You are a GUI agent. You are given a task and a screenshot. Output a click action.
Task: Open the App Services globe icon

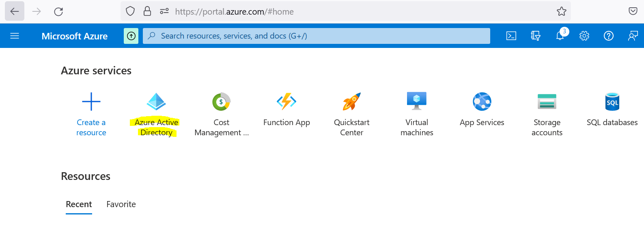click(482, 102)
